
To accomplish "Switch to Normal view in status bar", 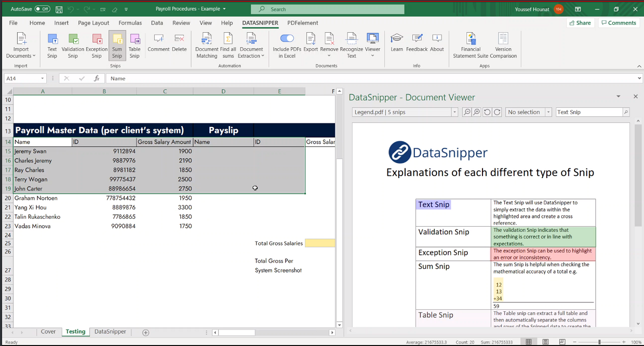I will 529,342.
